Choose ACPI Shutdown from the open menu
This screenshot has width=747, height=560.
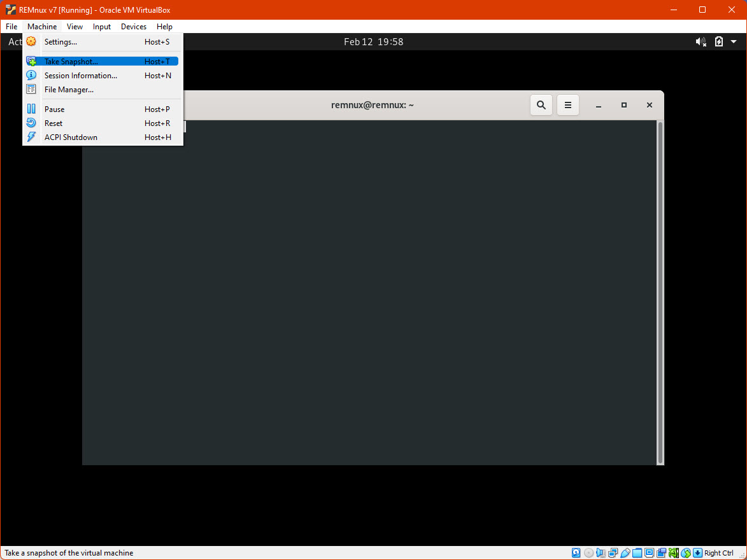point(70,137)
